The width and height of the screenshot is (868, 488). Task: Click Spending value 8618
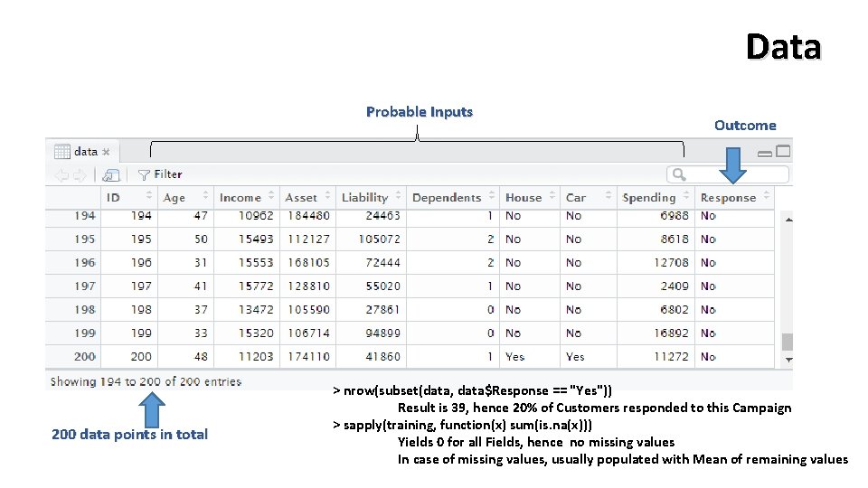[x=675, y=239]
